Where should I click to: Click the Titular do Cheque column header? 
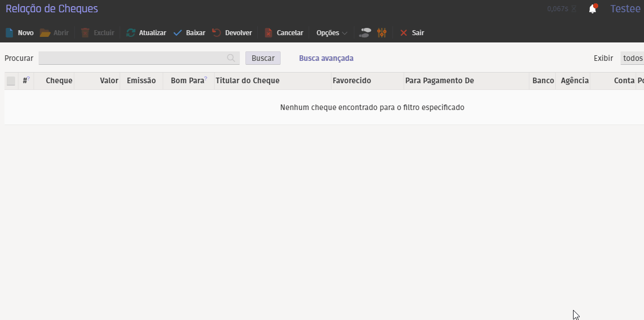248,81
